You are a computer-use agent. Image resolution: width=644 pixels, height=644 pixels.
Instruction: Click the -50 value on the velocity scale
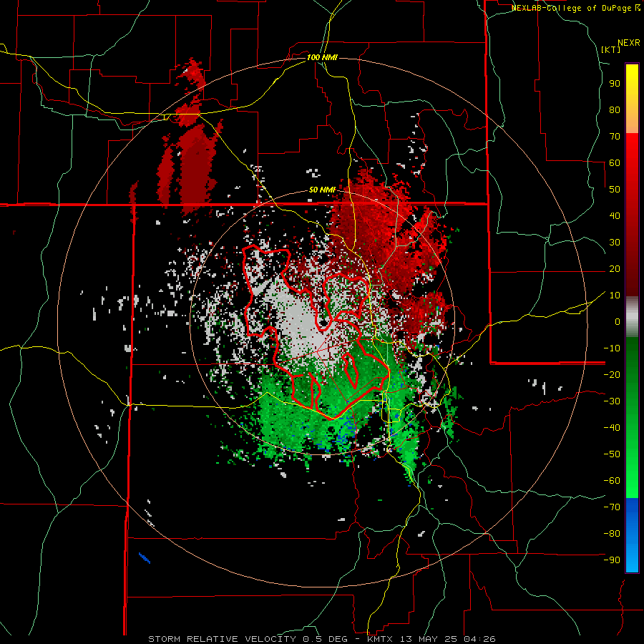[x=612, y=454]
